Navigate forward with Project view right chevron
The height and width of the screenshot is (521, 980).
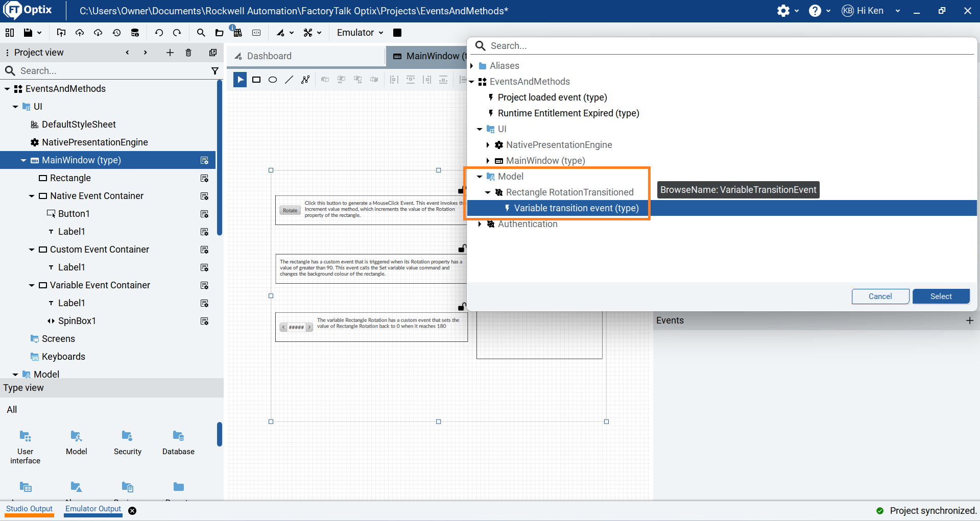point(146,53)
